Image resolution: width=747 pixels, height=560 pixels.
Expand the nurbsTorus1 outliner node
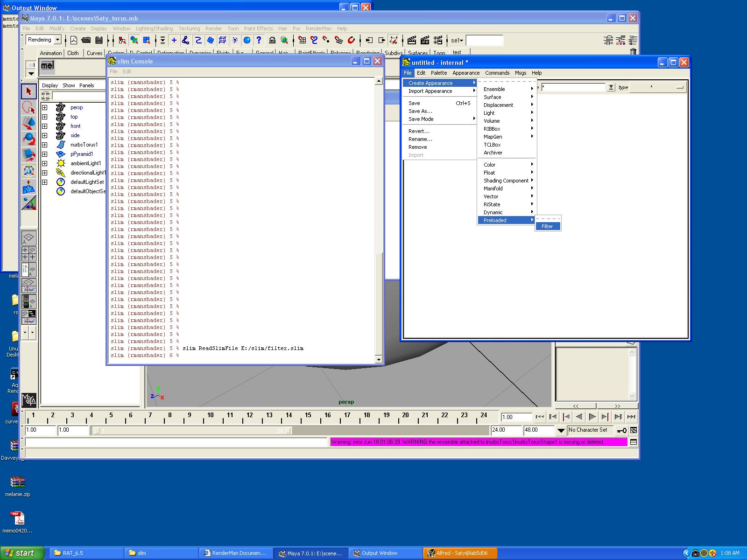tap(45, 145)
